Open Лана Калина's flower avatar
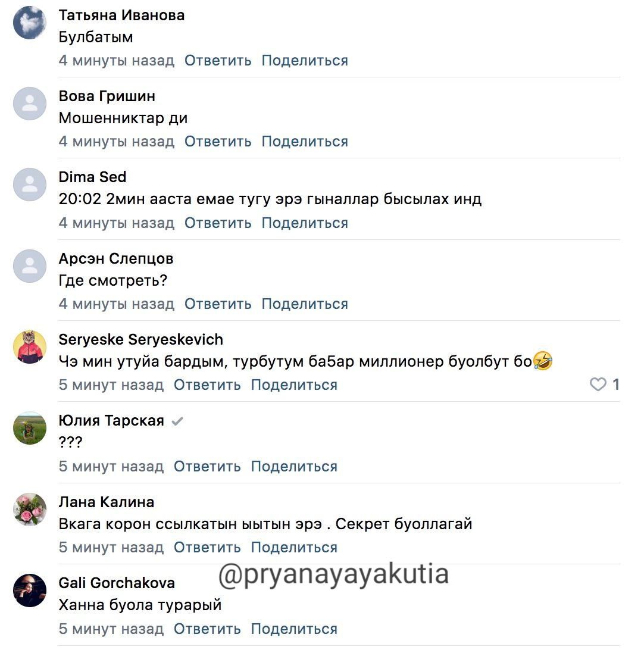This screenshot has height=650, width=644. click(x=30, y=509)
